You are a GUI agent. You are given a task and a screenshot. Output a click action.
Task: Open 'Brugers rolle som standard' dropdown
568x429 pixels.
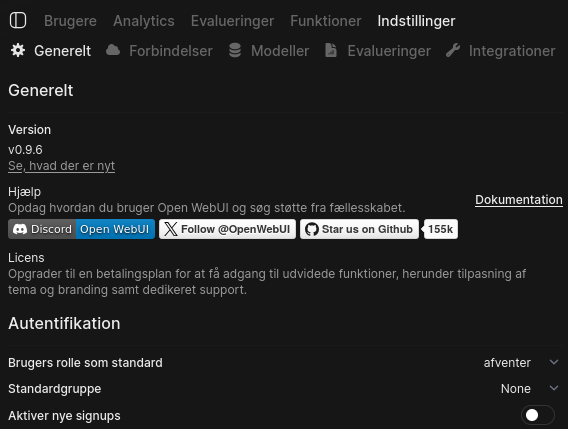click(x=522, y=362)
